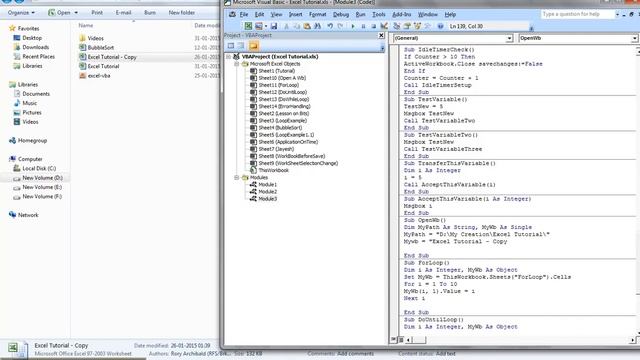The image size is (640, 360).
Task: Click View Code icon in Project panel
Action: 231,46
